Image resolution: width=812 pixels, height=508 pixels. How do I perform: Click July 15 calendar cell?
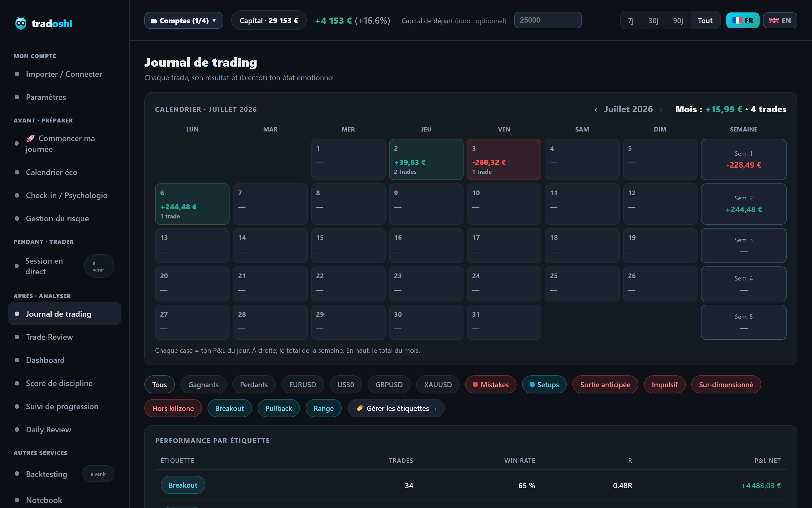coord(348,245)
